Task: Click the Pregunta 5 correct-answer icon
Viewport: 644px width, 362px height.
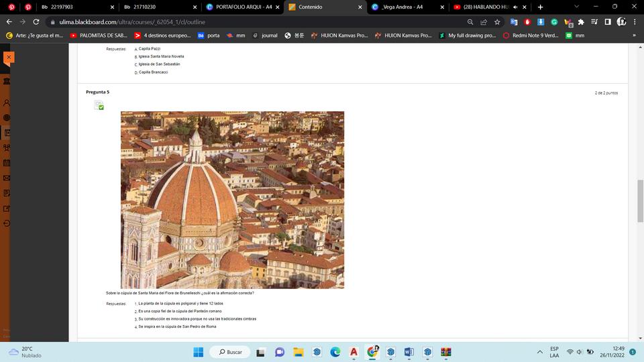Action: [x=99, y=105]
